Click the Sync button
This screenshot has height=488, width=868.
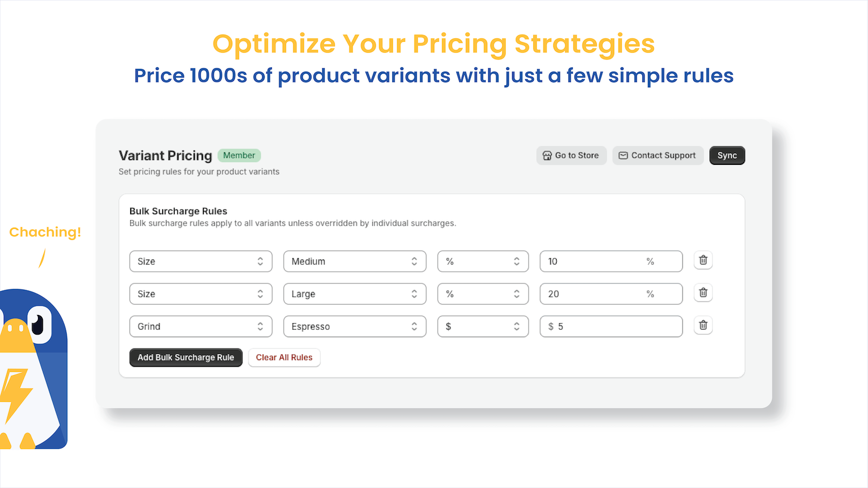[727, 155]
